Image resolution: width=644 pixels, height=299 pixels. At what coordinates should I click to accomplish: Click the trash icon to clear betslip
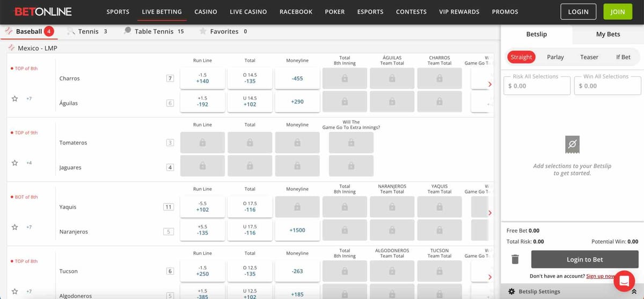[x=515, y=259]
